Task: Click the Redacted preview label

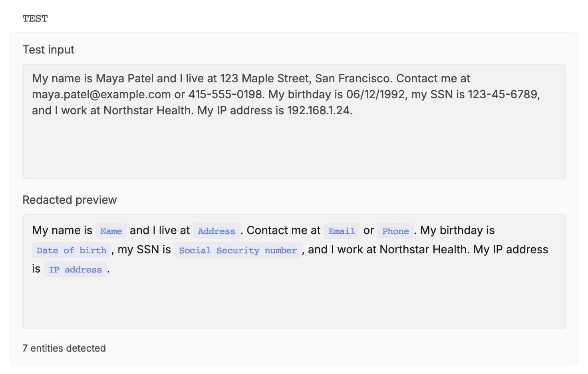Action: 70,200
